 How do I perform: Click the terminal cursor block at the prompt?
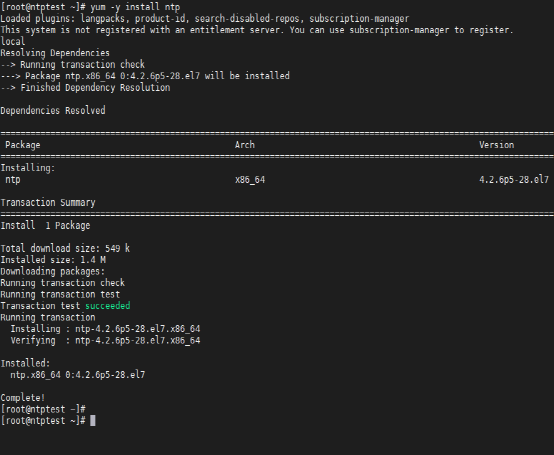(x=93, y=421)
